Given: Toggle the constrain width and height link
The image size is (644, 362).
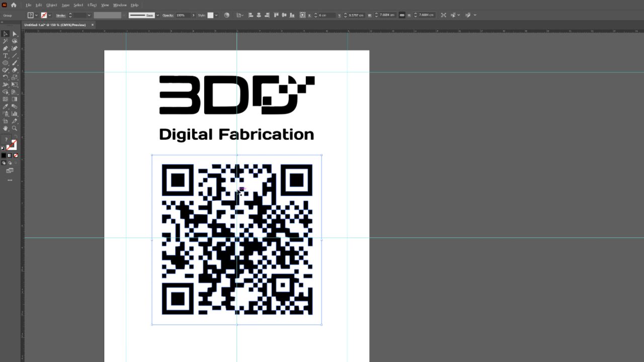Looking at the screenshot, I should (402, 15).
